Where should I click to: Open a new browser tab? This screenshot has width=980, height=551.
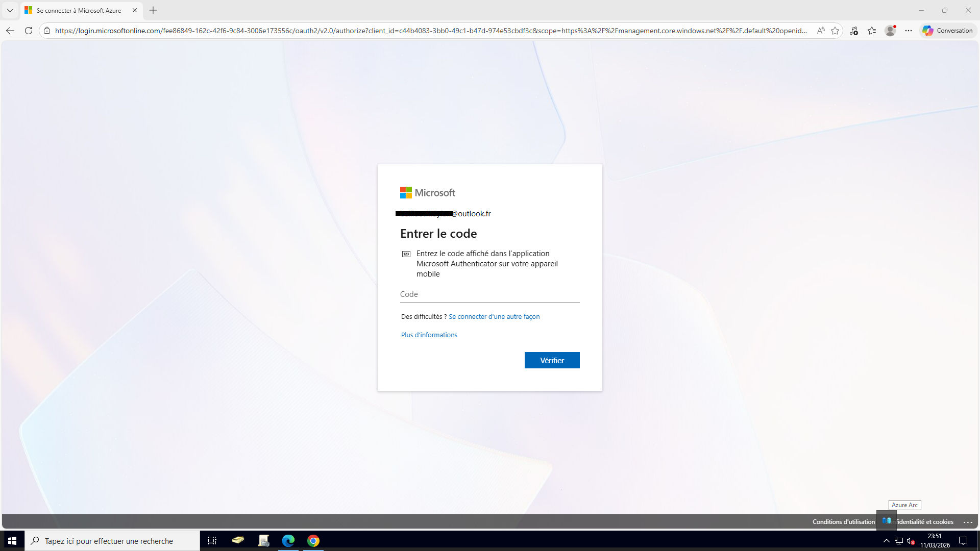[153, 10]
